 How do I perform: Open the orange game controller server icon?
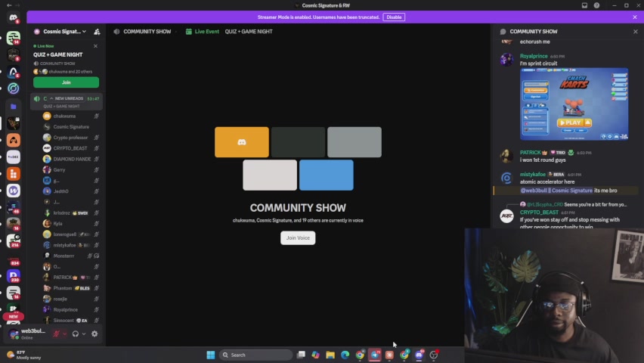[13, 140]
